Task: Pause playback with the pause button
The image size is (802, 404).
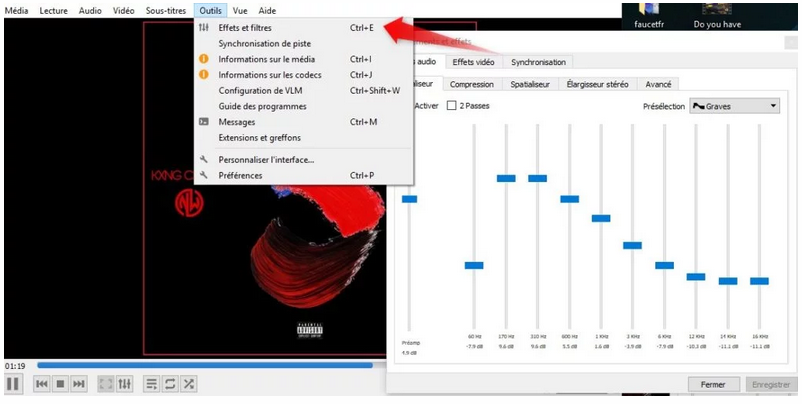Action: [13, 383]
